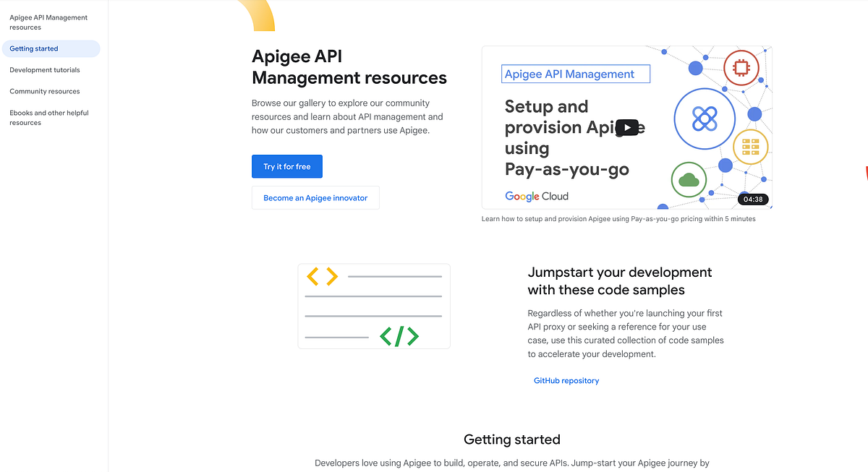The image size is (868, 472).
Task: Click the Try it for free button
Action: click(287, 166)
